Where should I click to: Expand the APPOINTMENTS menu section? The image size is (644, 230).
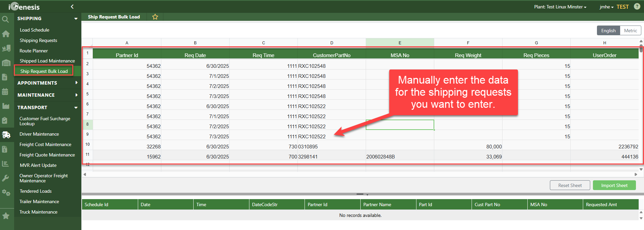click(x=76, y=83)
